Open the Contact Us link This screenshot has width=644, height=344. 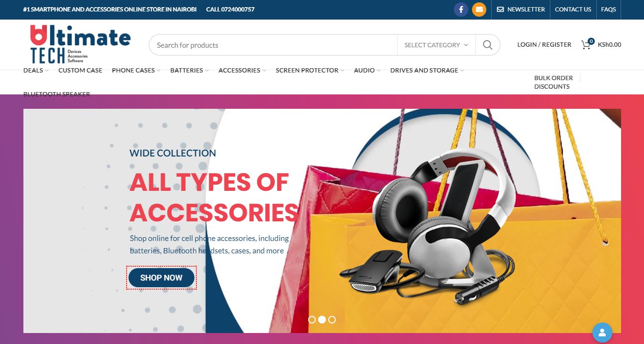coord(573,10)
